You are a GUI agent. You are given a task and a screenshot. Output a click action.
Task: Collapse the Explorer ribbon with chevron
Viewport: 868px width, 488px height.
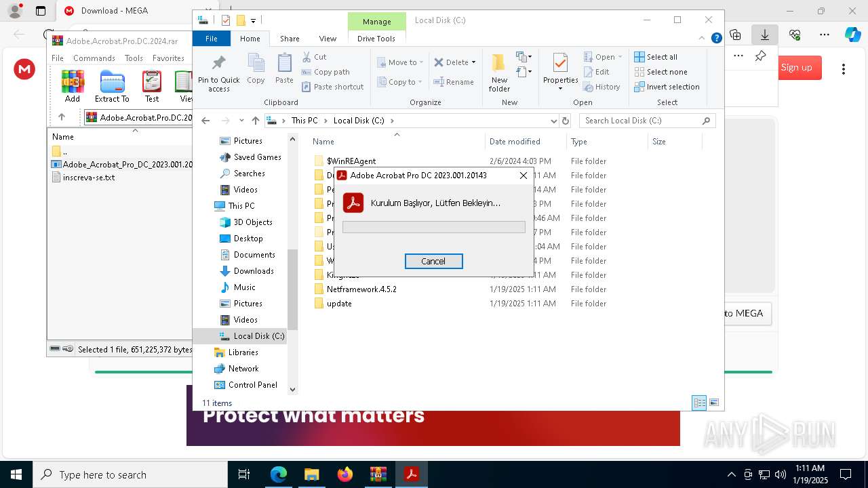pos(703,39)
